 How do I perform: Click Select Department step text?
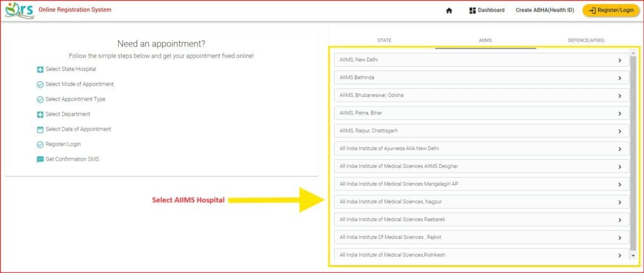tap(68, 114)
